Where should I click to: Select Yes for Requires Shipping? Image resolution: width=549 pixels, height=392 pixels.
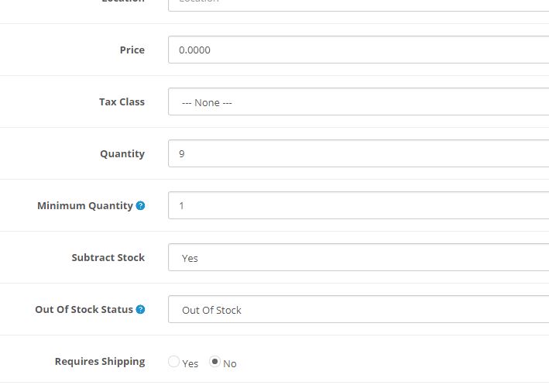point(173,362)
